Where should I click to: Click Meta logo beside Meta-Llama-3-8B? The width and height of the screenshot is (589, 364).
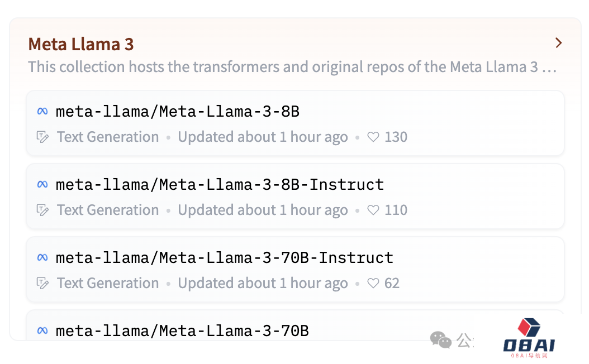(x=42, y=112)
